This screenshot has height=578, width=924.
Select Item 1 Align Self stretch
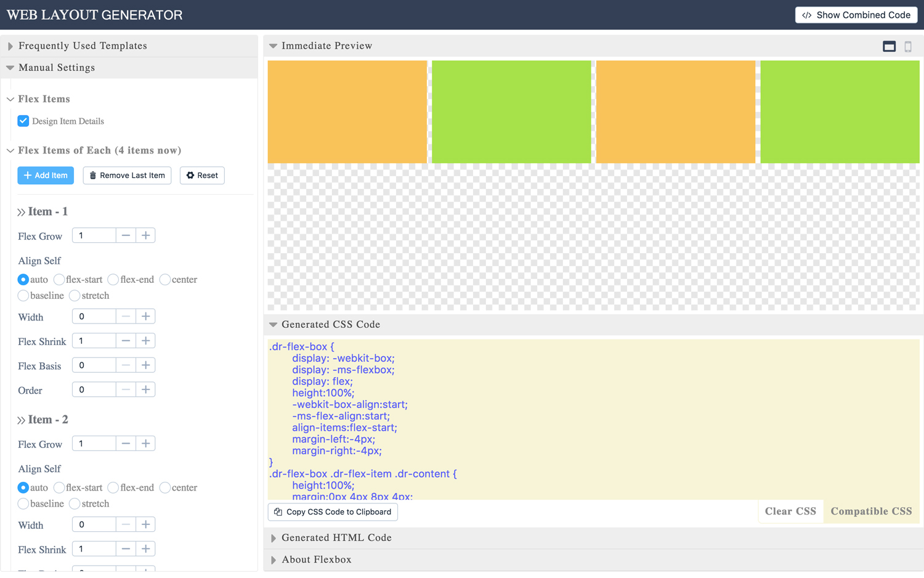(x=75, y=296)
